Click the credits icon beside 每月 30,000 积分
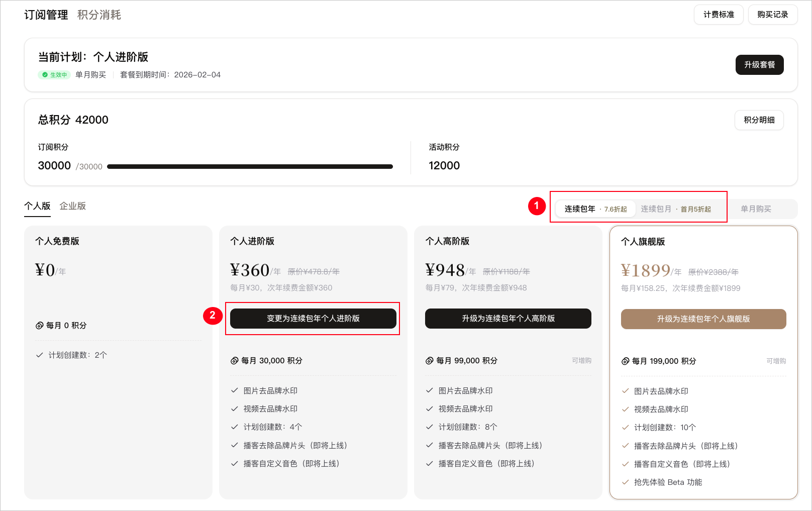 point(234,361)
